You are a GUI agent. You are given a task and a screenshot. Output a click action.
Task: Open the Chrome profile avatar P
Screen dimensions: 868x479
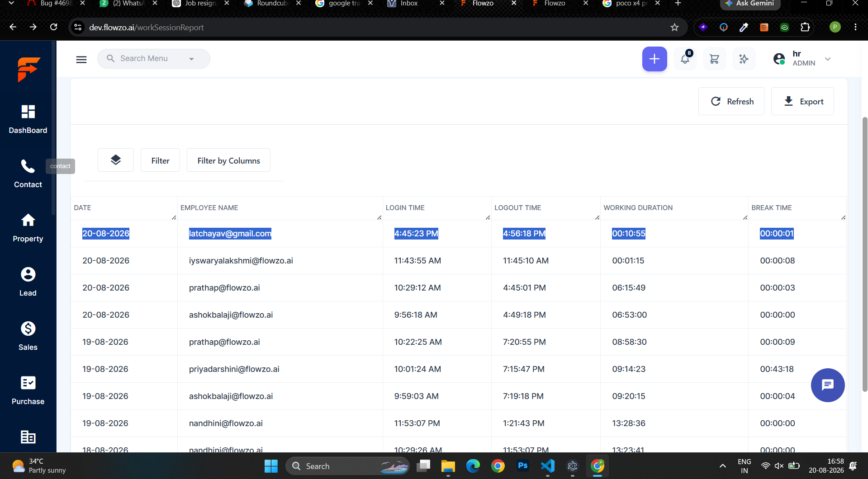[835, 27]
